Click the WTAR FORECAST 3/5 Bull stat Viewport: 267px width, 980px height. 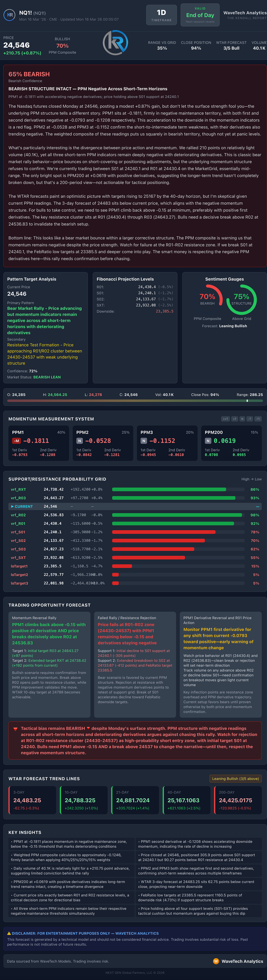[231, 46]
